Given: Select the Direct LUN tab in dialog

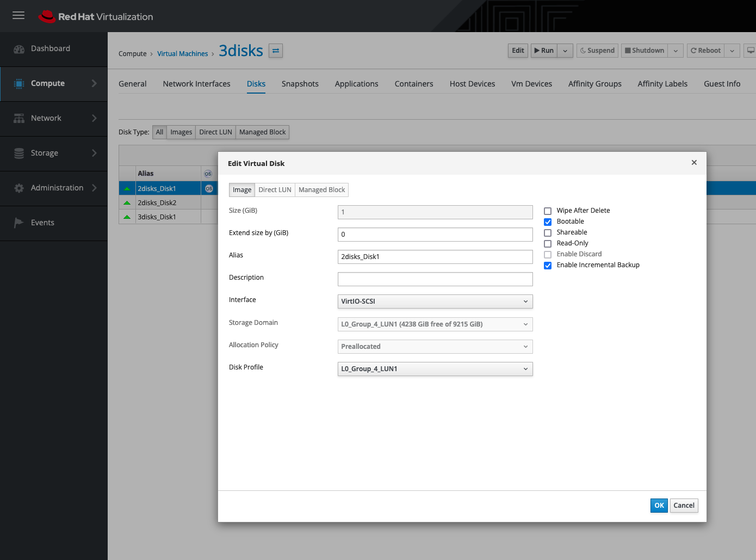Looking at the screenshot, I should [x=275, y=190].
